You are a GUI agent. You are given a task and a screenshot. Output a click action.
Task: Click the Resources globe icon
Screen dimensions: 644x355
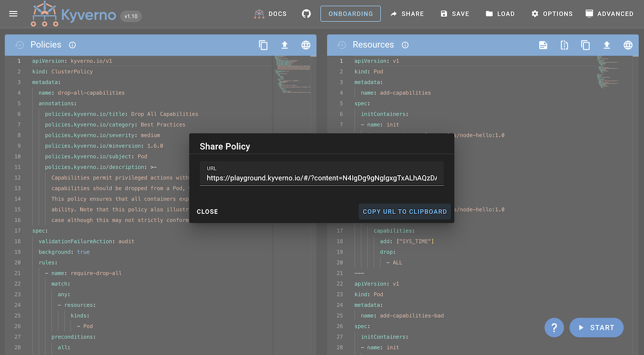tap(628, 45)
